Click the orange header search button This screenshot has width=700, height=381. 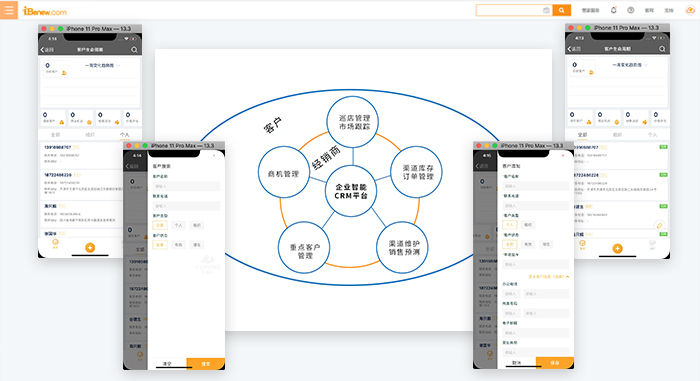click(x=562, y=10)
